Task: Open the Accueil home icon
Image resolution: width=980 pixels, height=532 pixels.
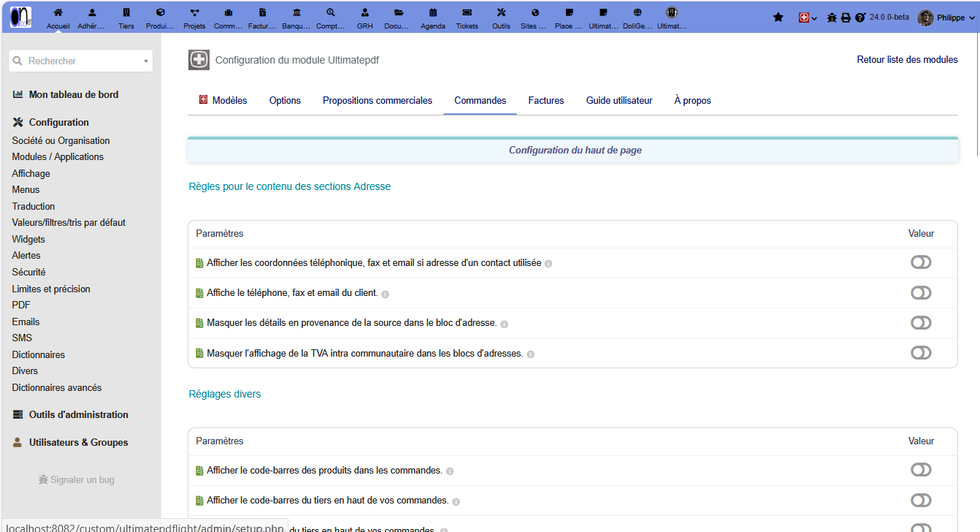Action: click(x=58, y=18)
